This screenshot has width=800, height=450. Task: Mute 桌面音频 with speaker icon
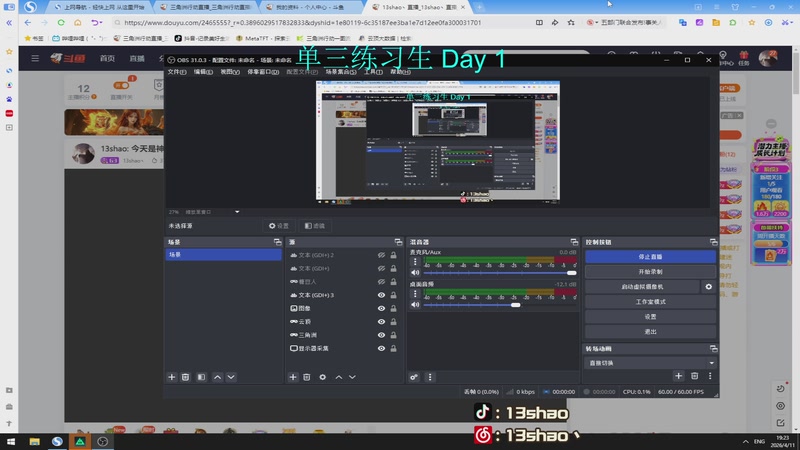[415, 305]
